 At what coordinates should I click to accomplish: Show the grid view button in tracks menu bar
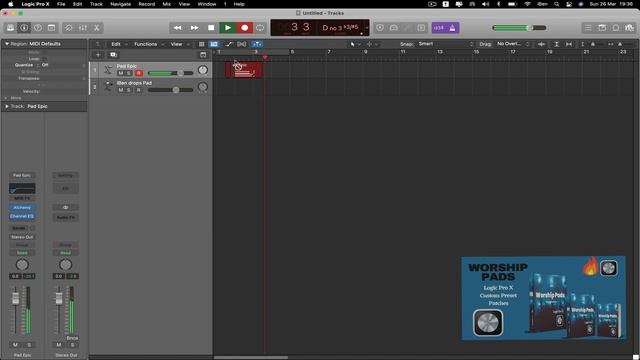pos(201,44)
